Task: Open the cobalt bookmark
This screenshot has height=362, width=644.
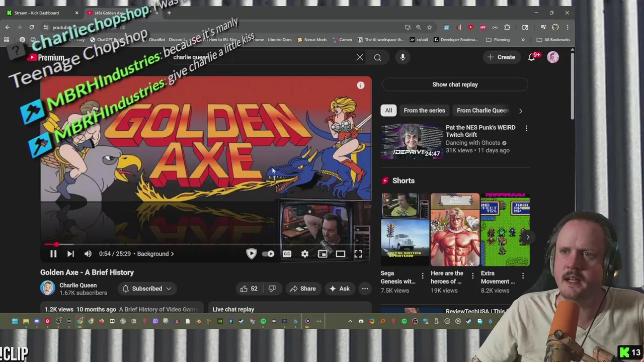Action: click(x=419, y=40)
